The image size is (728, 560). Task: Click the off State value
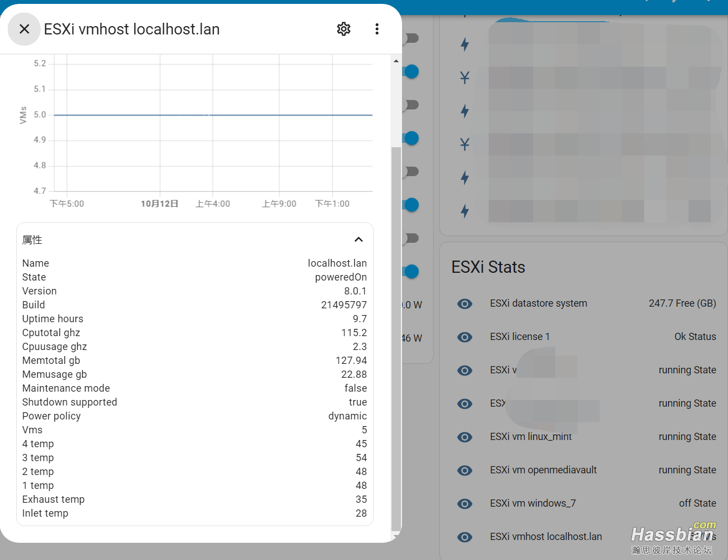point(697,503)
